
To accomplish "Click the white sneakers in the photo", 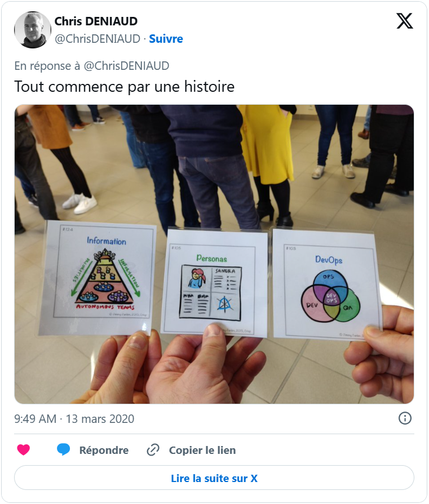I will click(x=80, y=203).
